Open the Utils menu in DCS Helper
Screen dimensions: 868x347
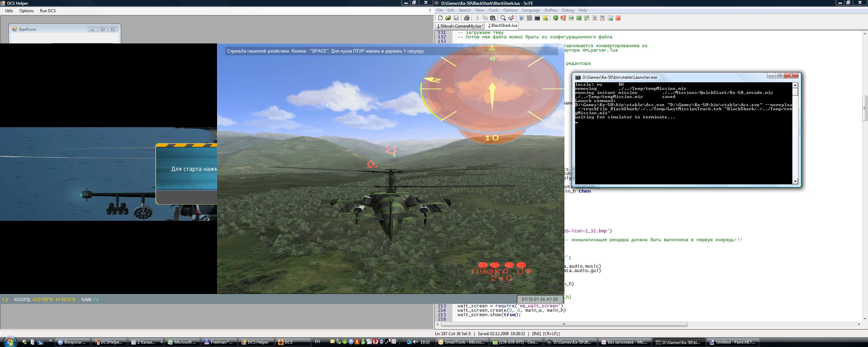tap(9, 11)
